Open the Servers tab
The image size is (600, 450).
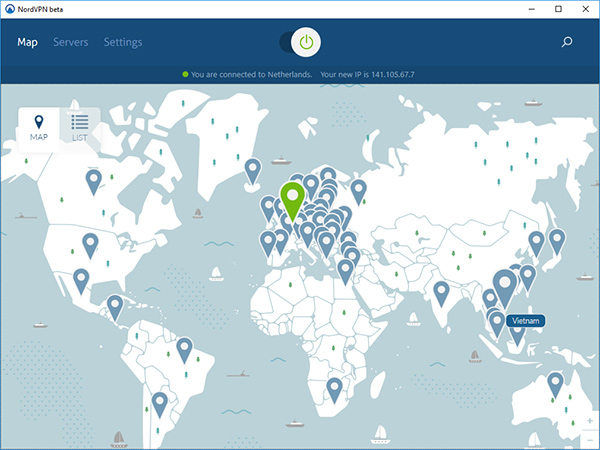click(71, 42)
